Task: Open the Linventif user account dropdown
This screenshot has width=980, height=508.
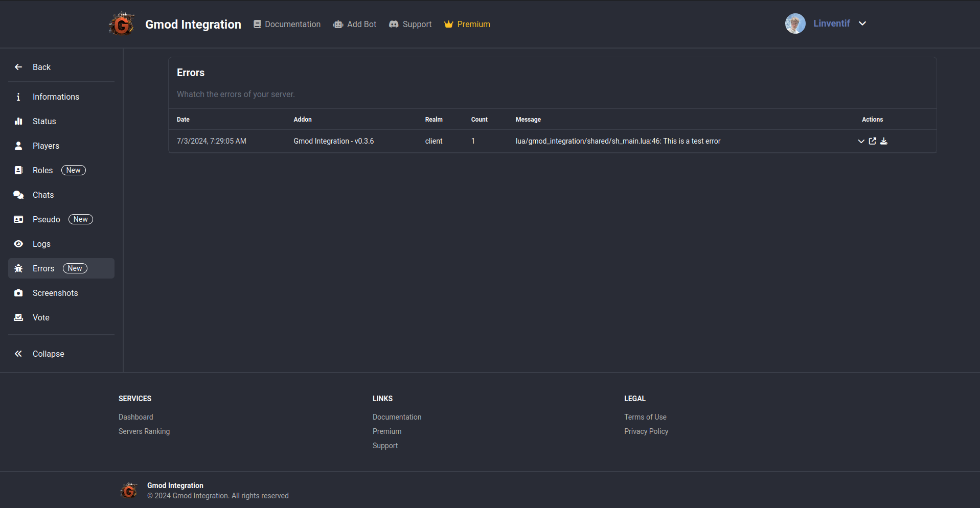Action: pyautogui.click(x=862, y=24)
